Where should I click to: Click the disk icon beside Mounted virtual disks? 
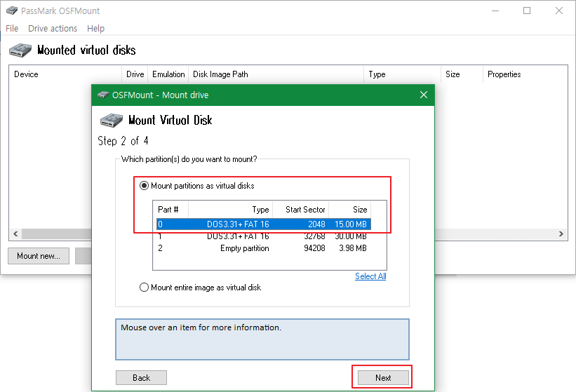click(20, 50)
